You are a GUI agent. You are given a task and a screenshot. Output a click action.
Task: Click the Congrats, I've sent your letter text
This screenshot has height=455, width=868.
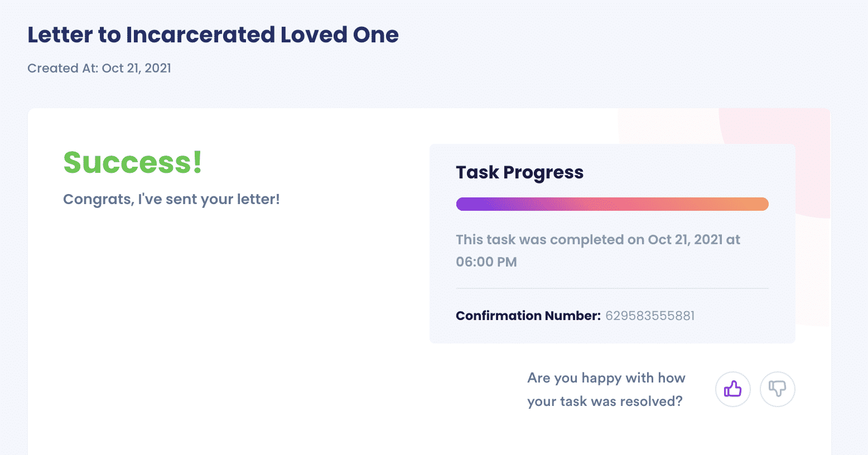coord(171,199)
